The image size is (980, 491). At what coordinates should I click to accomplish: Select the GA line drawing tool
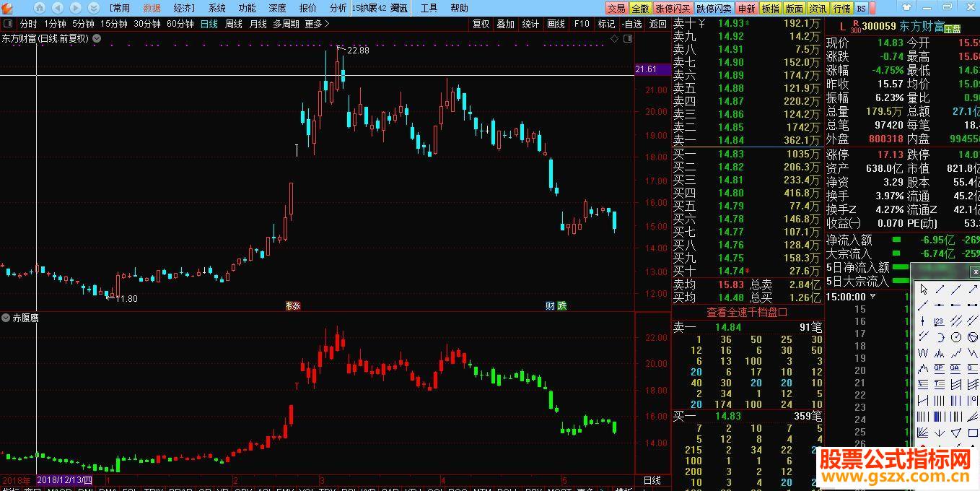[x=956, y=369]
